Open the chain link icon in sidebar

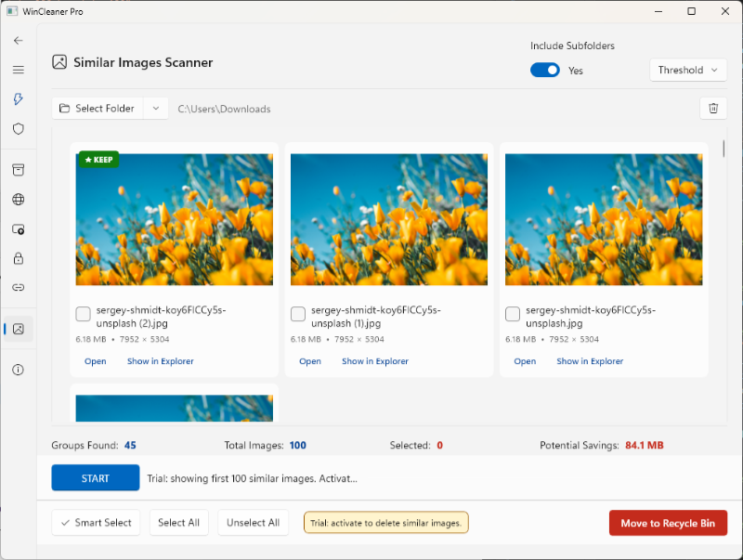coord(18,288)
